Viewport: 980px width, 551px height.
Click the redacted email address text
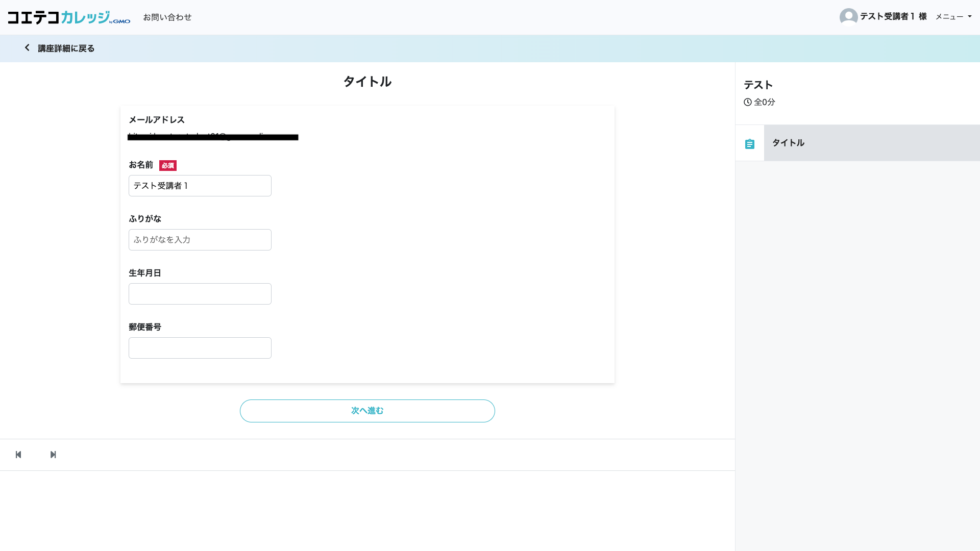coord(213,137)
